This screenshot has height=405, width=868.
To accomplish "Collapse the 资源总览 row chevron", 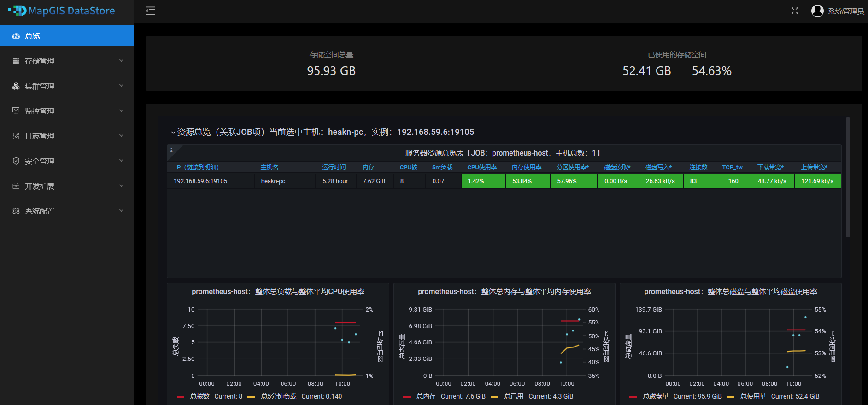I will [x=173, y=133].
